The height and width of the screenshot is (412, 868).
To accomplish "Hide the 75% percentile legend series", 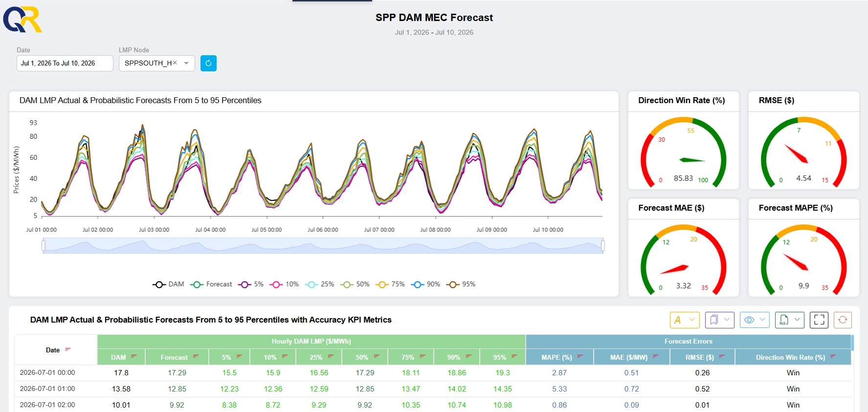I will 390,284.
